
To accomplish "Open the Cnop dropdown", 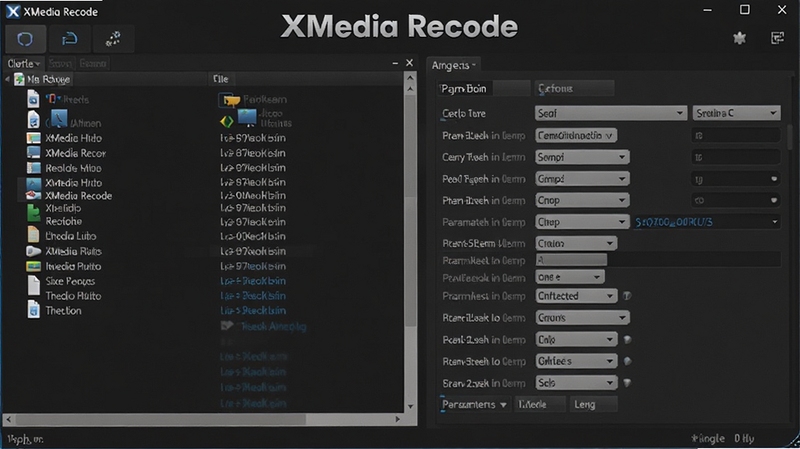I will pos(582,200).
